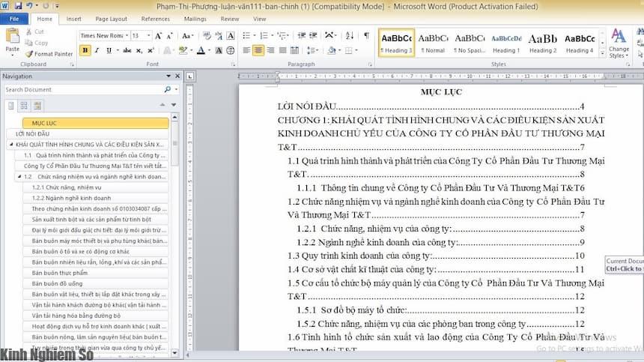Save the document from Quick Access toolbar
Viewport: 644px width, 362px height.
click(x=18, y=6)
